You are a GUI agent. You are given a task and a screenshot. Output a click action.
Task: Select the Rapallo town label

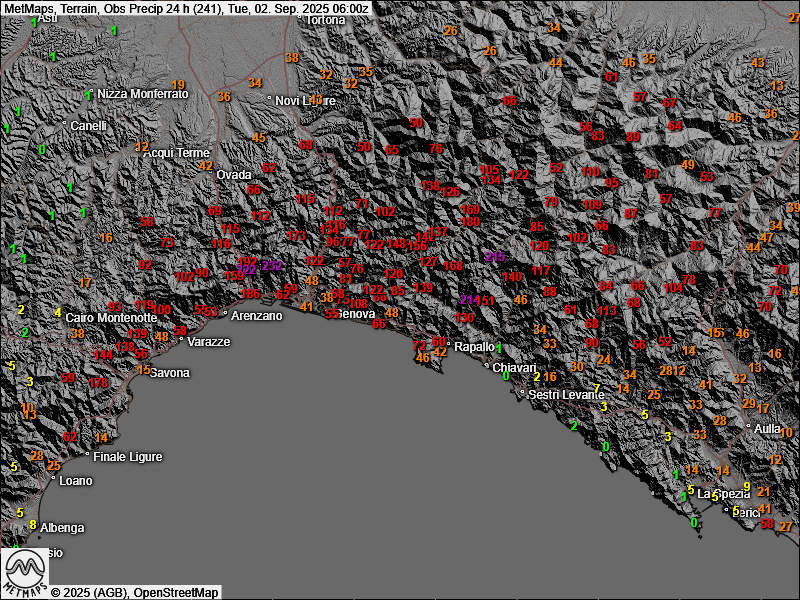tap(474, 347)
